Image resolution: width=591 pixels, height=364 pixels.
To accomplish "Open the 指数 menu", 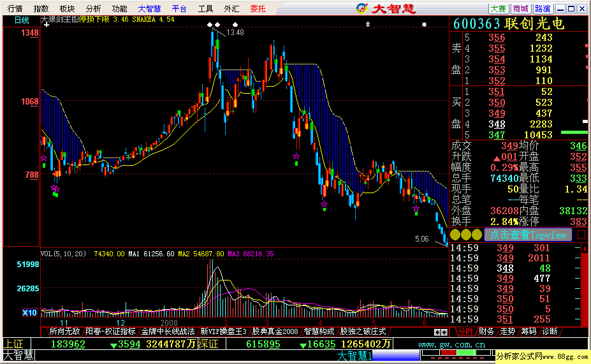I will 41,9.
